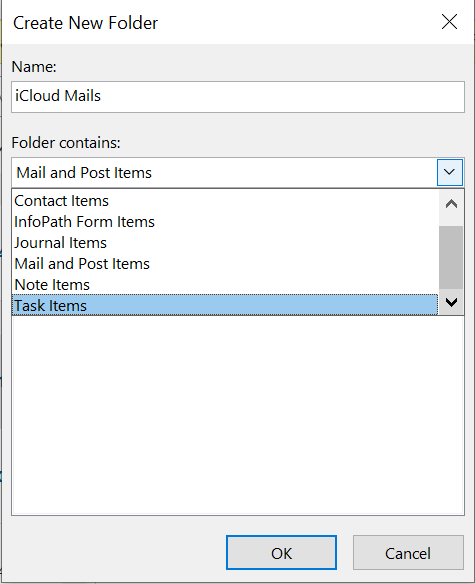
Task: Choose Note Items option
Action: [x=225, y=285]
